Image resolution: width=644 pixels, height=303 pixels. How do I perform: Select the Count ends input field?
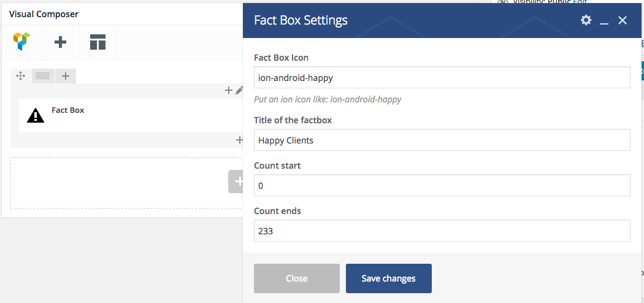coord(442,231)
